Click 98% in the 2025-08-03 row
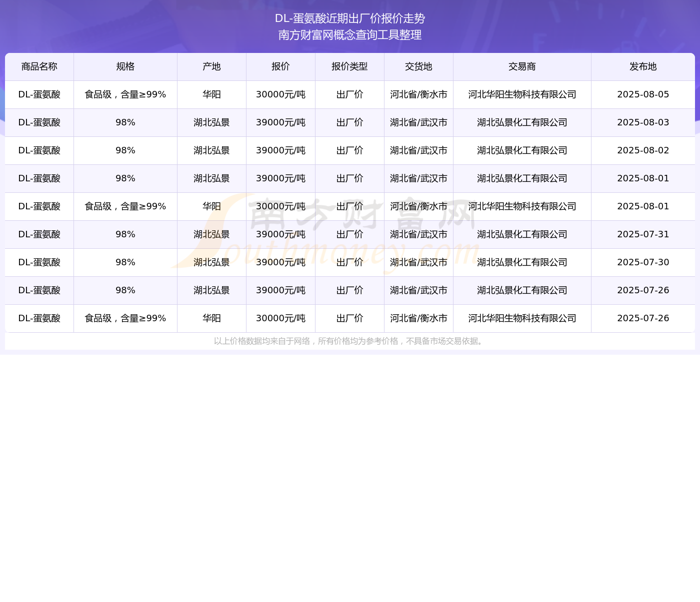The height and width of the screenshot is (602, 700). [125, 122]
